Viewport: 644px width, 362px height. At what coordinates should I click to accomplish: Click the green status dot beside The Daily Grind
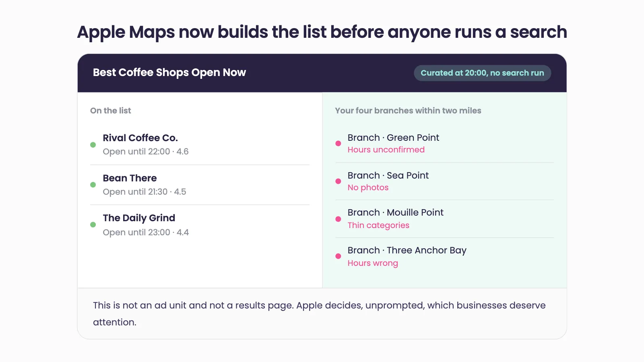[x=93, y=225]
